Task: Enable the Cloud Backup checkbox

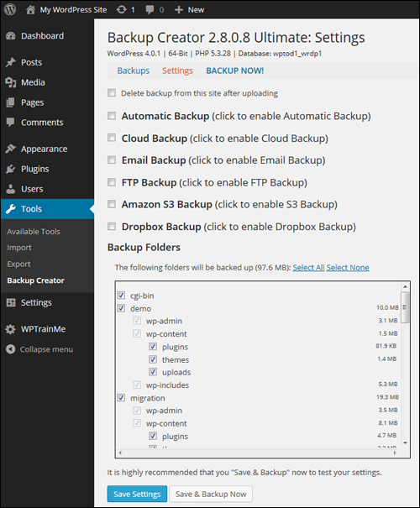Action: [112, 138]
